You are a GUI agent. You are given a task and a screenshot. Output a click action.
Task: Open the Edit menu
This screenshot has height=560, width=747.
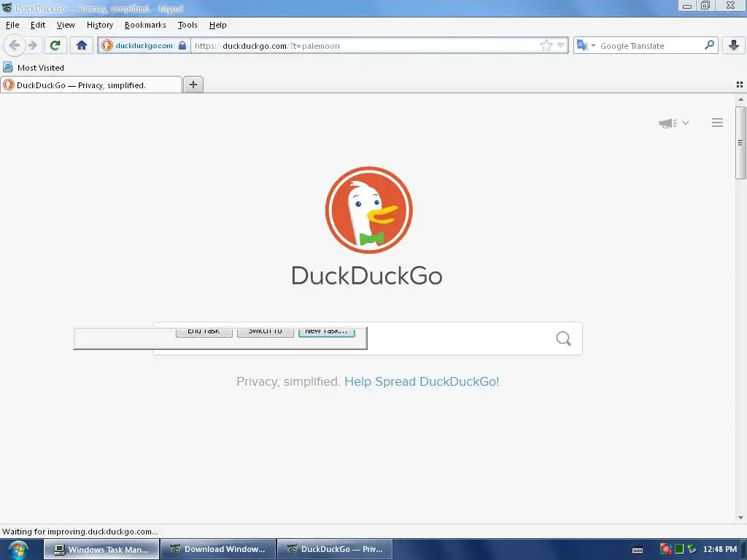click(38, 25)
